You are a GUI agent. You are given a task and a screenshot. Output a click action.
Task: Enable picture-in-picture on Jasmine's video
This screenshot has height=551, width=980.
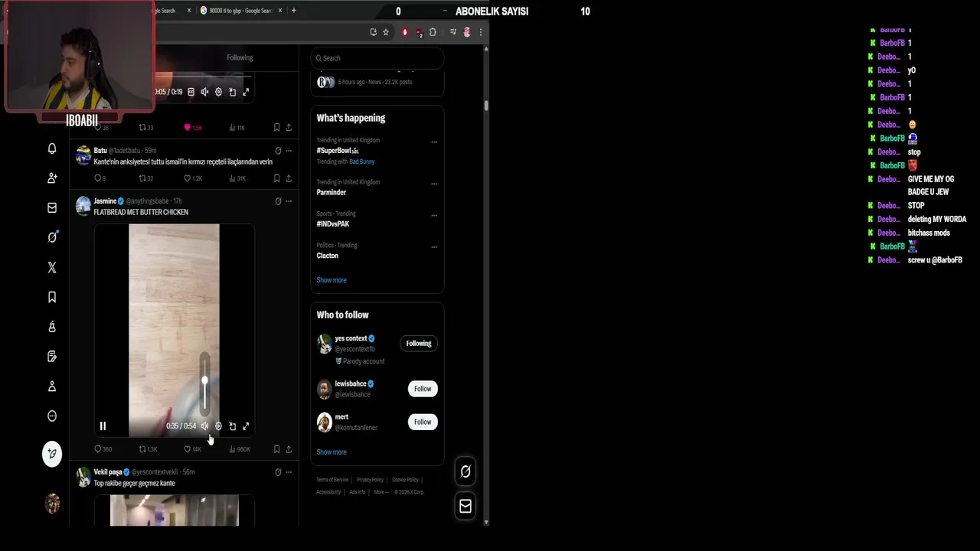click(x=232, y=426)
